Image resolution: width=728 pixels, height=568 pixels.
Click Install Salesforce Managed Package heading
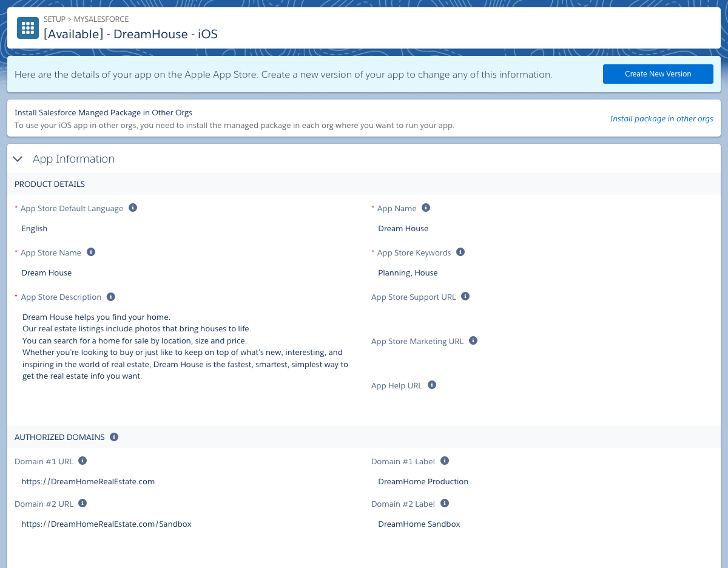pos(103,113)
